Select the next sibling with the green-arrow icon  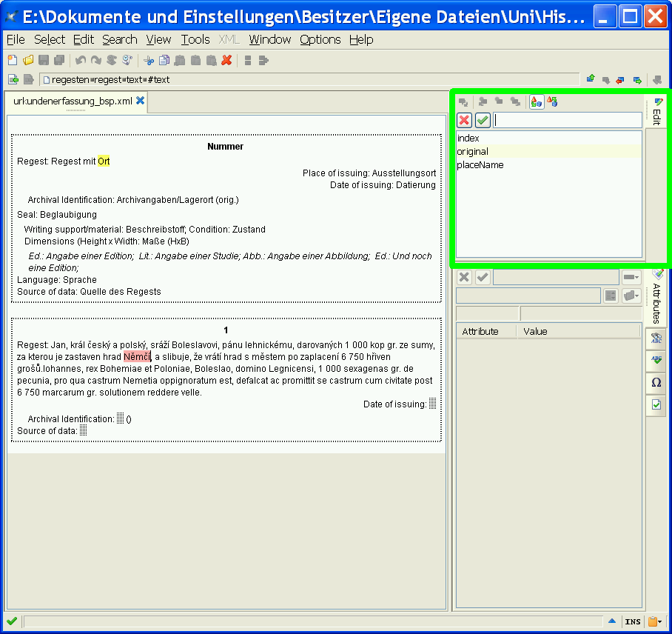click(x=637, y=80)
